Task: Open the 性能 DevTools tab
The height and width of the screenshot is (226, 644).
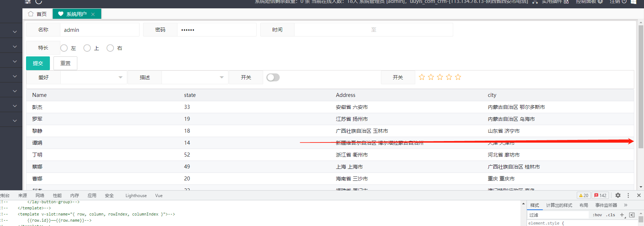Action: (57, 195)
